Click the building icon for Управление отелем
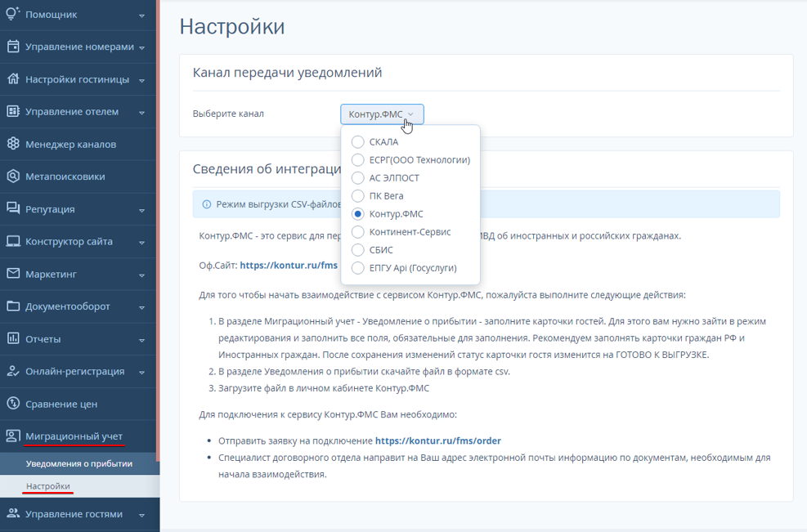 coord(13,111)
